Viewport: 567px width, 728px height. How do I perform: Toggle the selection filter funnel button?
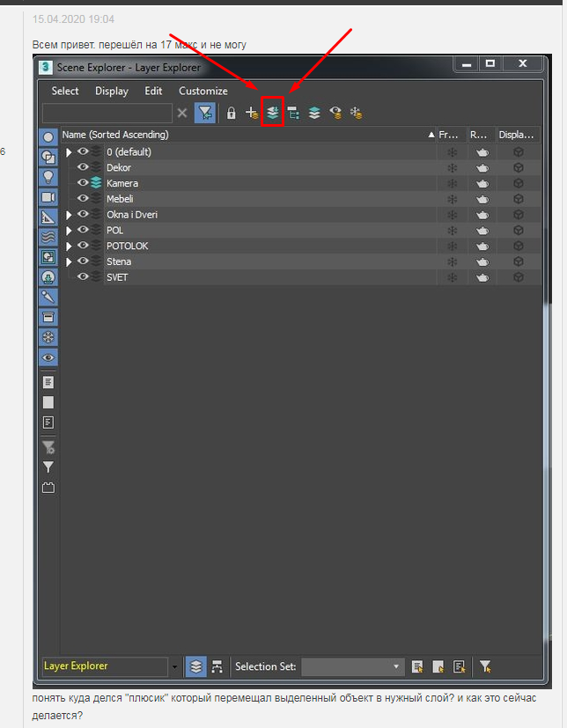(205, 113)
